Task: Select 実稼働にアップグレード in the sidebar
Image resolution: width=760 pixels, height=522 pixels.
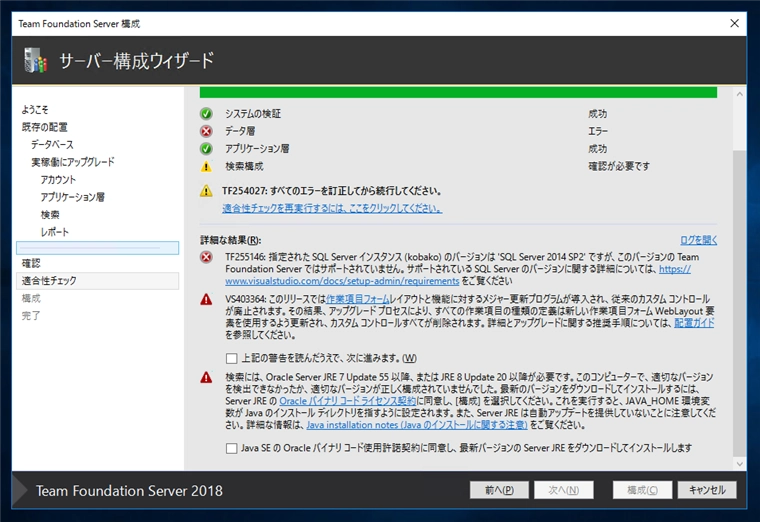Action: coord(73,162)
